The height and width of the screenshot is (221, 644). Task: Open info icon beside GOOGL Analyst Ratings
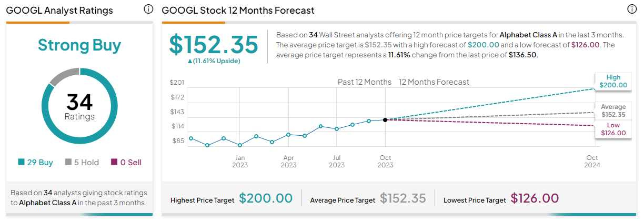148,9
